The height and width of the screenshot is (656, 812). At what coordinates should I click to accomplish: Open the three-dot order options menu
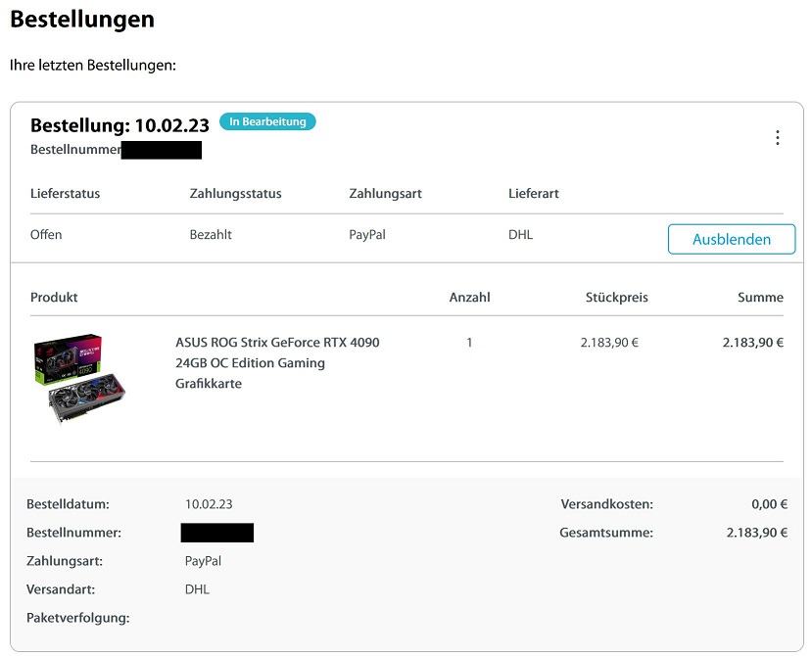tap(778, 138)
